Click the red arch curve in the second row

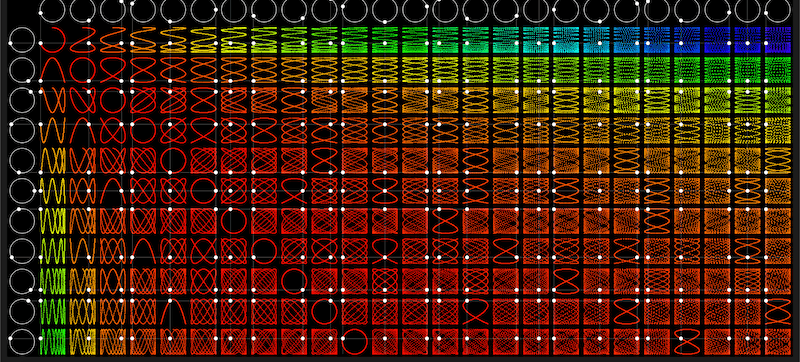pos(53,70)
